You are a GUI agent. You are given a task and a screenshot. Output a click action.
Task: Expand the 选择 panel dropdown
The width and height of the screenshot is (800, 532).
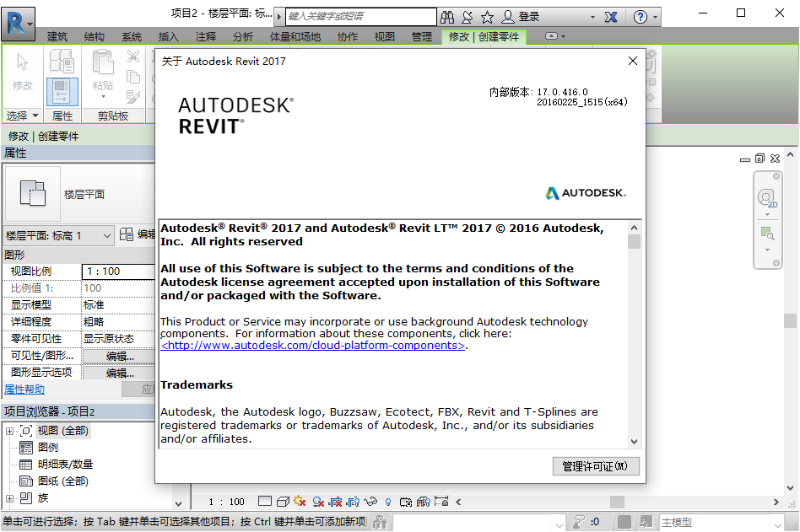22,116
